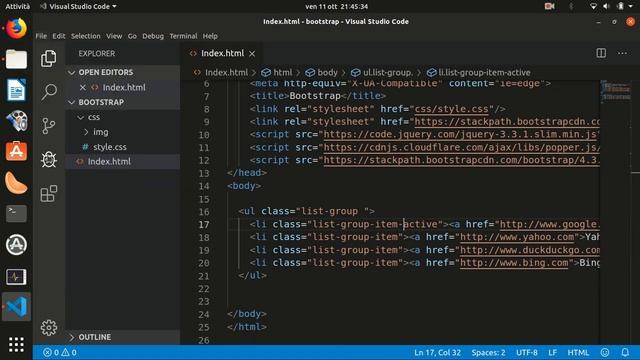Open the File menu
Viewport: 640px width, 360px height.
[x=41, y=36]
